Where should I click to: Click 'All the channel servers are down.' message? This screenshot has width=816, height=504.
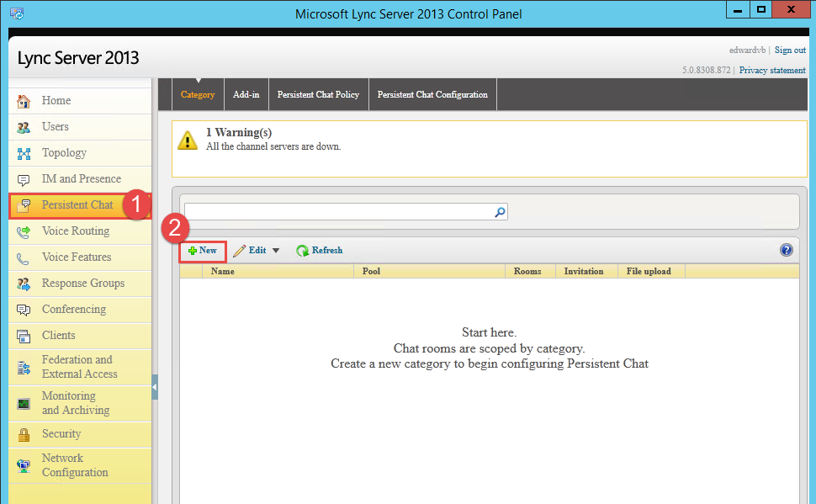(273, 147)
